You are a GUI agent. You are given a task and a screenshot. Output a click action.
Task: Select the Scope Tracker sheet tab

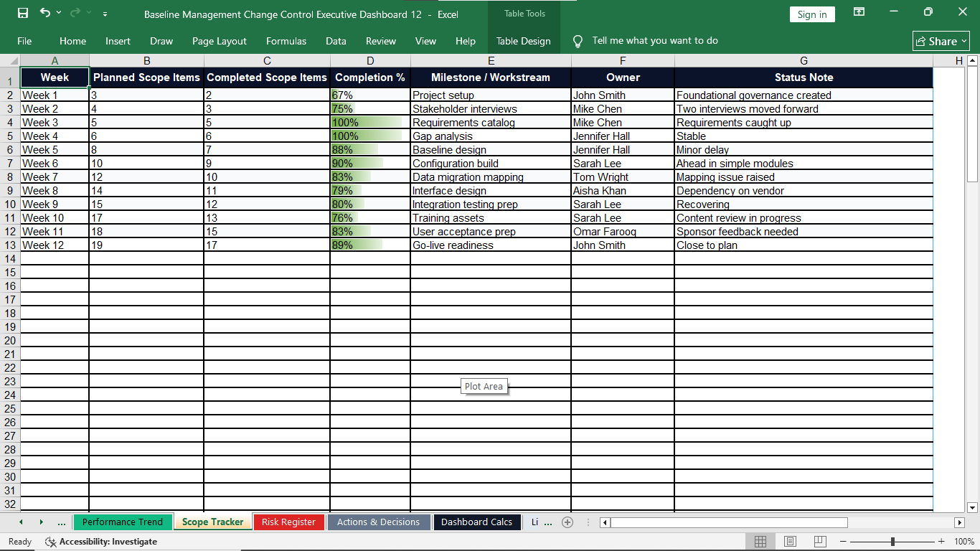pos(213,522)
